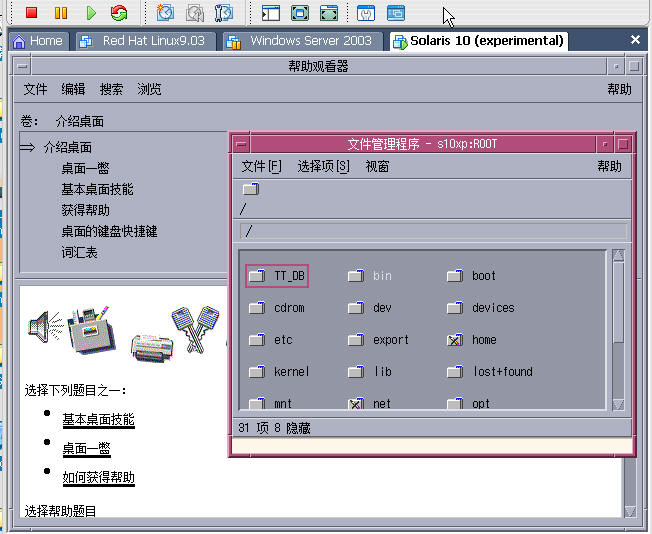Image resolution: width=652 pixels, height=534 pixels.
Task: Select 获得帮助 in the help topic tree
Action: coord(85,210)
